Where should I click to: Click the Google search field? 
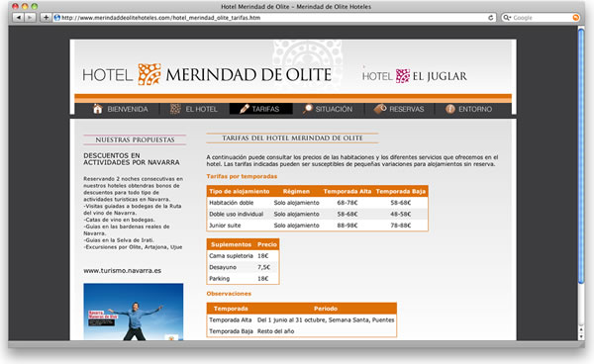pos(541,18)
